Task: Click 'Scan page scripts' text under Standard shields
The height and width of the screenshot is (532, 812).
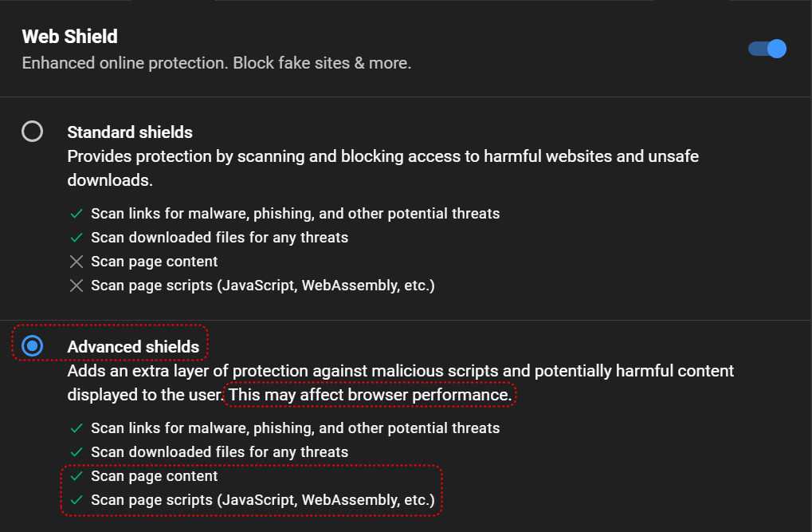Action: 263,286
